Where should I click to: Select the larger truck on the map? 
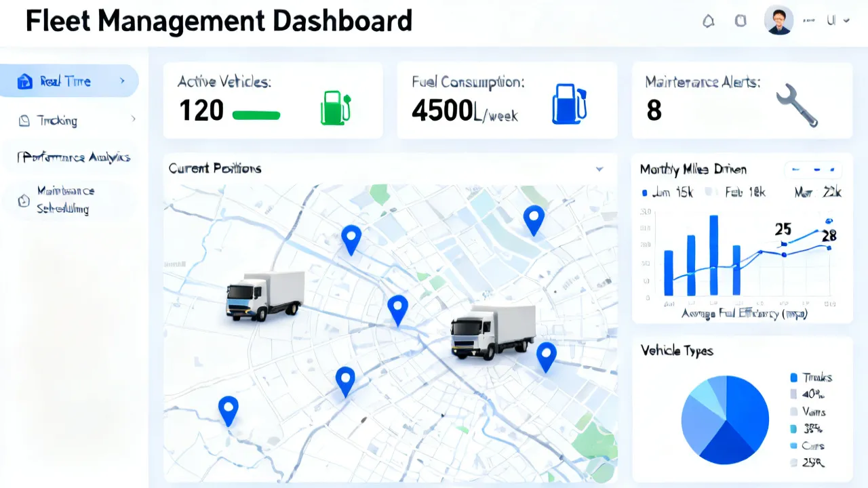(x=493, y=331)
